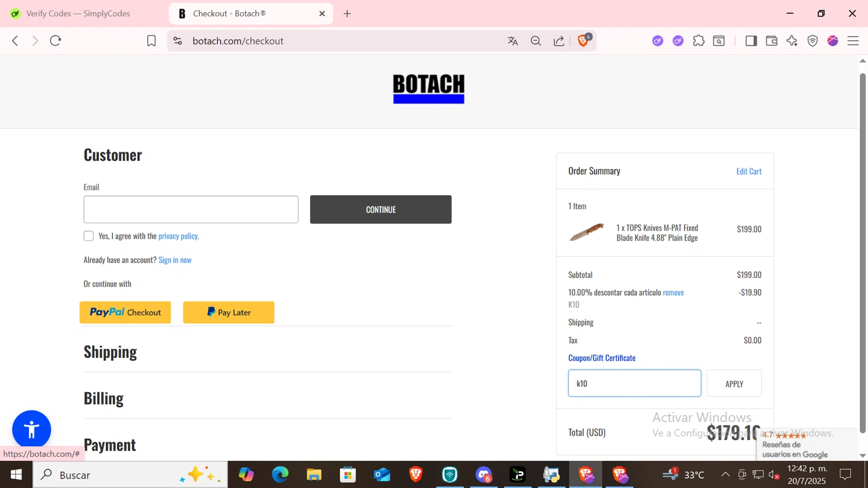
Task: Click the page vertical scrollbar
Action: pyautogui.click(x=863, y=253)
